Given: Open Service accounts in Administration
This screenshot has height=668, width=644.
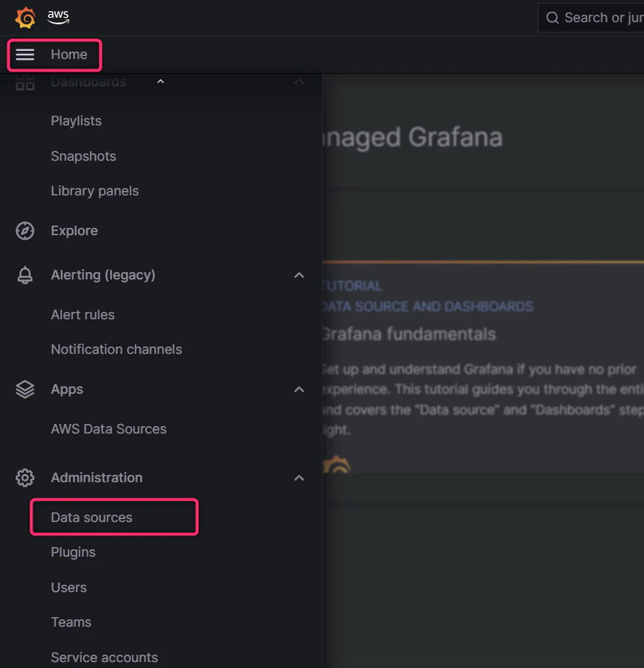Looking at the screenshot, I should 105,658.
